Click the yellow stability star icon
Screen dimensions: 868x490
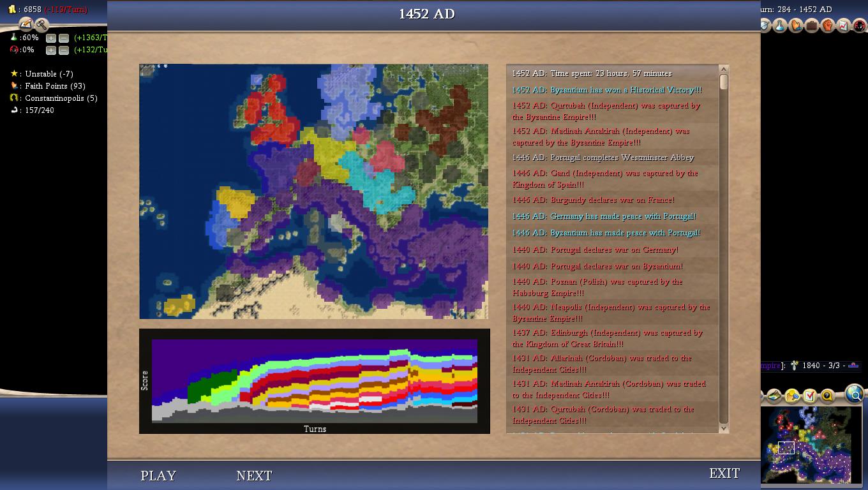[x=14, y=73]
